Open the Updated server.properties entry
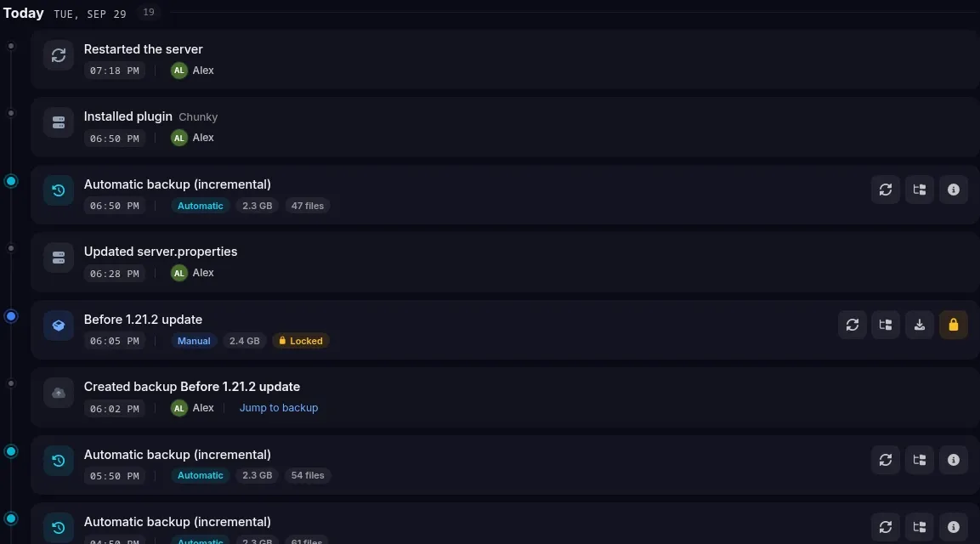The image size is (980, 544). tap(505, 262)
